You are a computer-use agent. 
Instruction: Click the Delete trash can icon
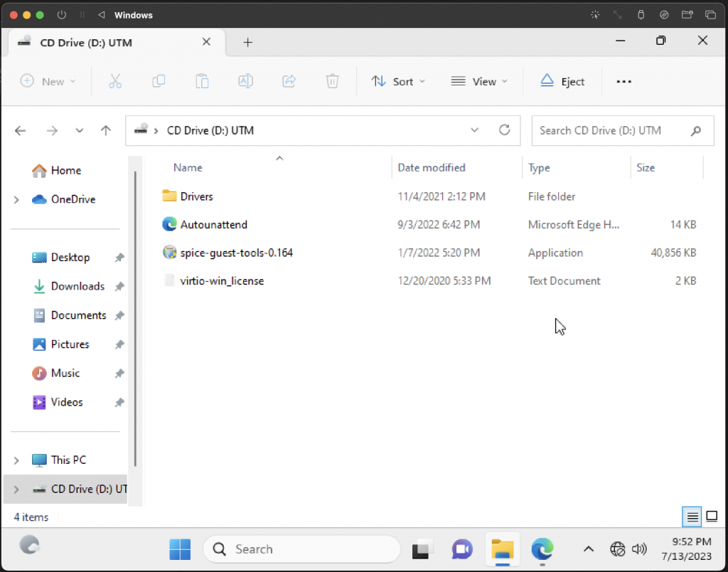click(x=332, y=81)
